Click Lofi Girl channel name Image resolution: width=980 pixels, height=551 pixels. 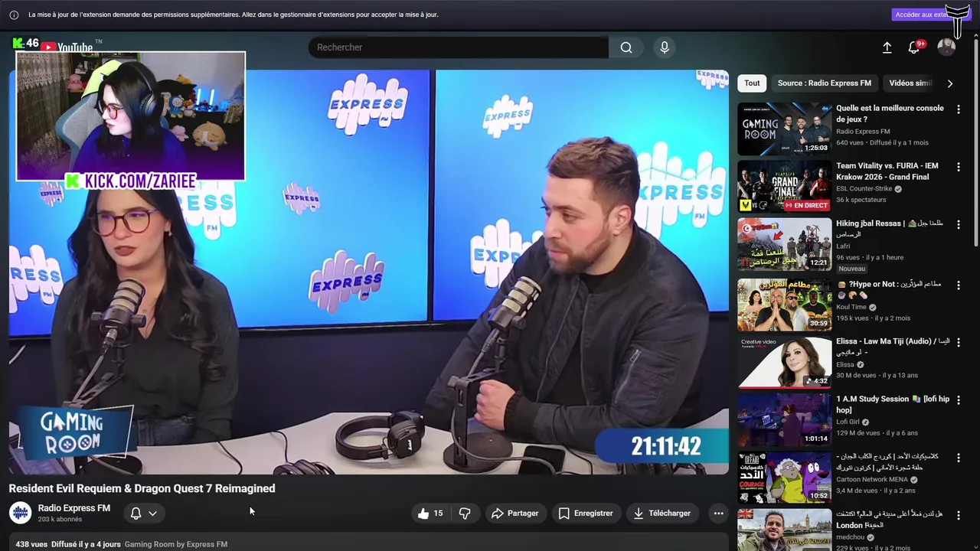point(848,422)
